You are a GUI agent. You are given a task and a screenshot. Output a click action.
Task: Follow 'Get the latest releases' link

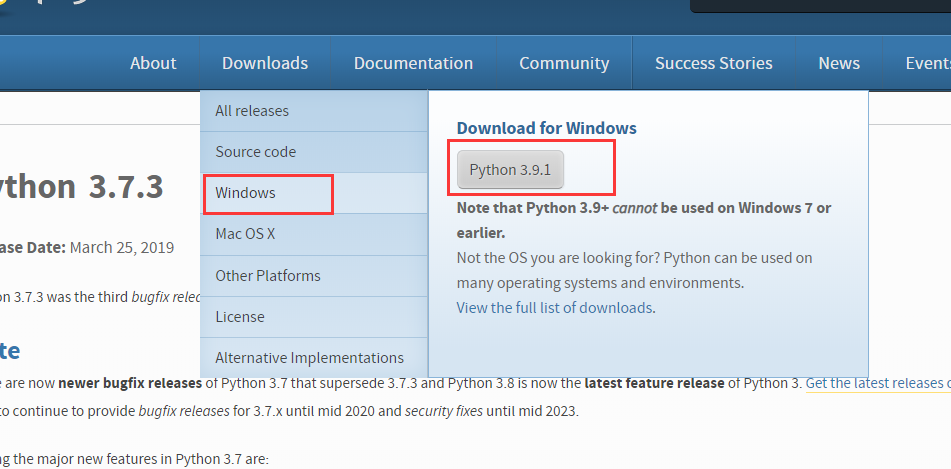pos(878,383)
